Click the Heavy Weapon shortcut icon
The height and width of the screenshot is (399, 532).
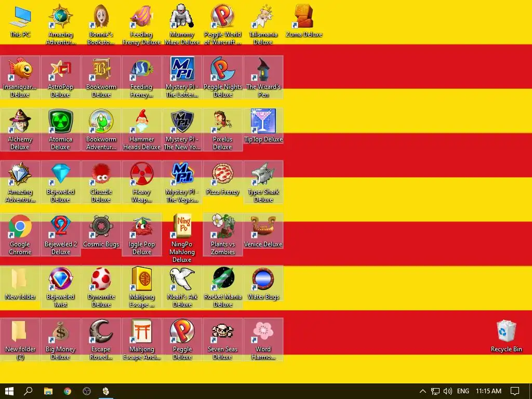(x=141, y=182)
